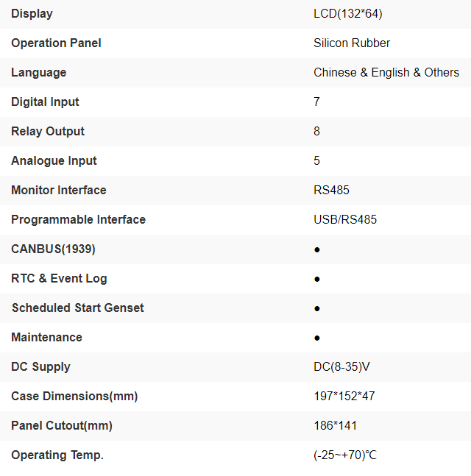The height and width of the screenshot is (476, 471).
Task: Select the Operating Temp. label
Action: [57, 455]
